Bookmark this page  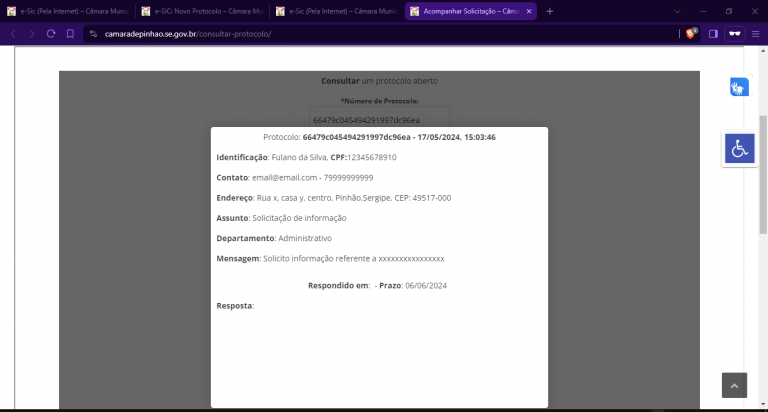pos(70,33)
